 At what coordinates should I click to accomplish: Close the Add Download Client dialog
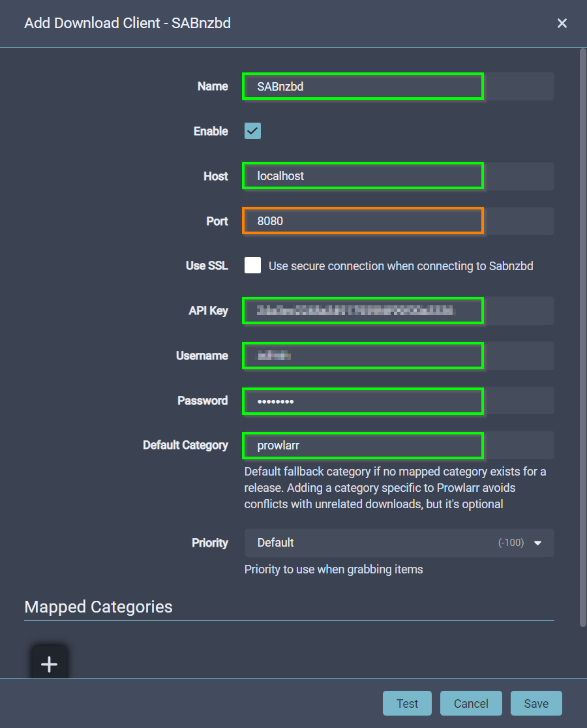(x=562, y=23)
